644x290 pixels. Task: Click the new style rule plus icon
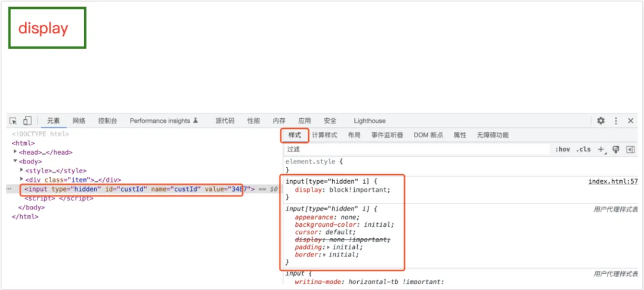[601, 150]
